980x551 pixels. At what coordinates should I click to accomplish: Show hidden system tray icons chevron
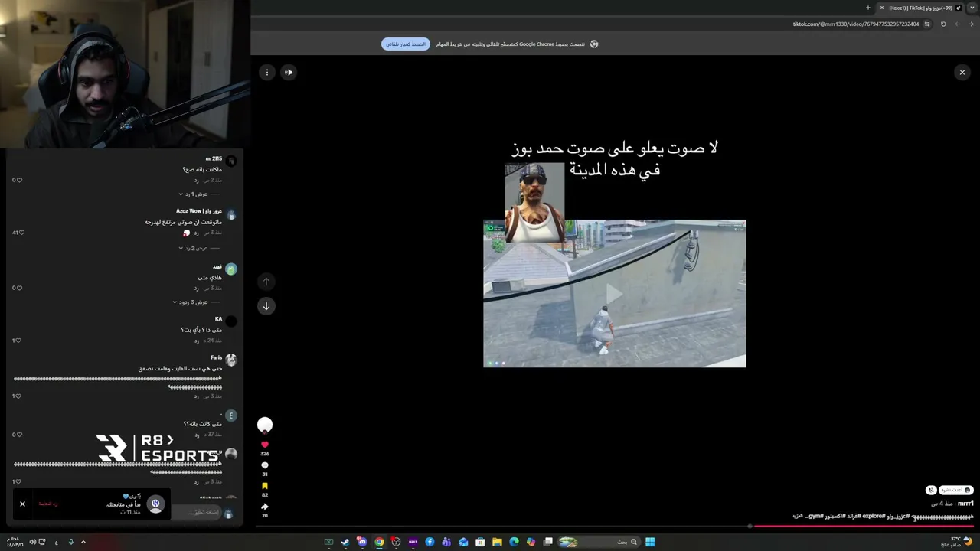83,542
